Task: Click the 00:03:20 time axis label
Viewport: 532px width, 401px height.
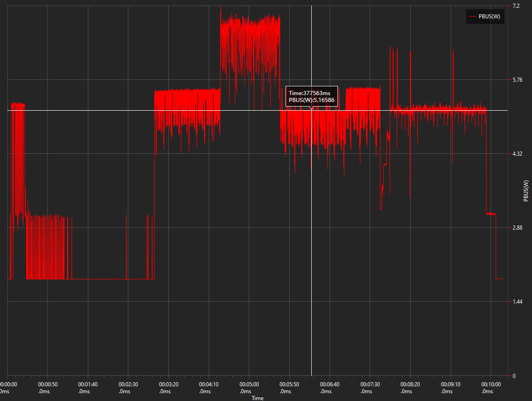Action: tap(168, 384)
